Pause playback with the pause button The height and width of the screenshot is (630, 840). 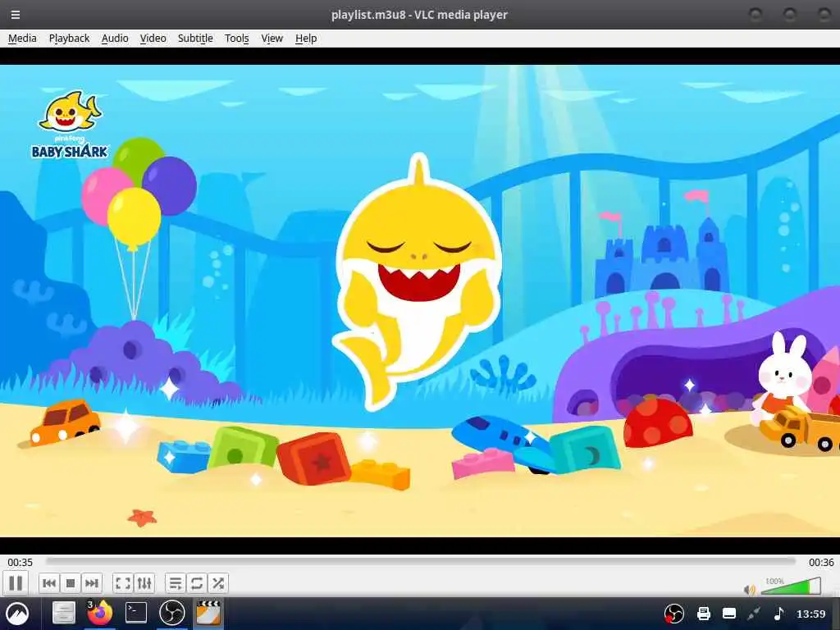16,583
